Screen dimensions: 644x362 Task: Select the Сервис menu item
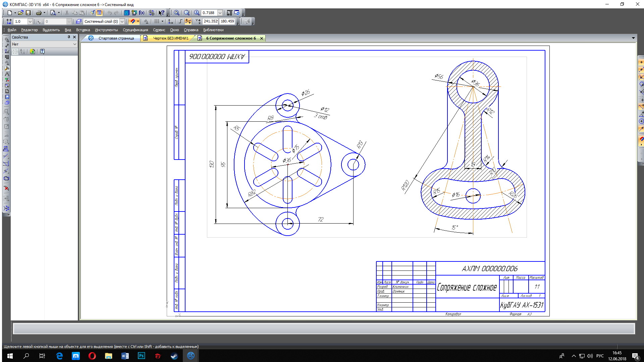(x=158, y=29)
